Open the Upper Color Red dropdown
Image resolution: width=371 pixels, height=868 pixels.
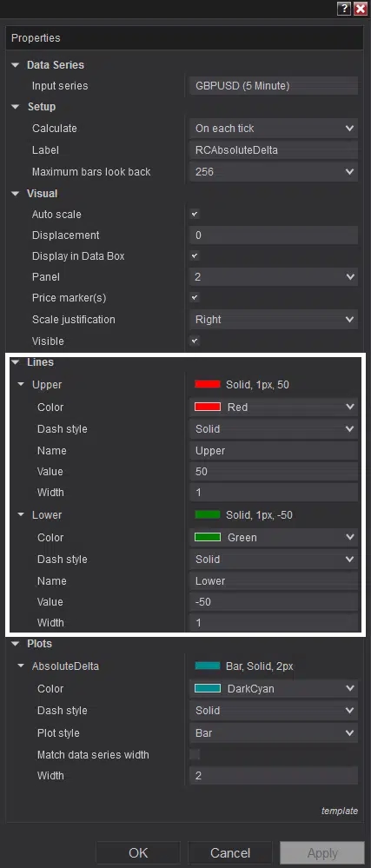pyautogui.click(x=274, y=407)
